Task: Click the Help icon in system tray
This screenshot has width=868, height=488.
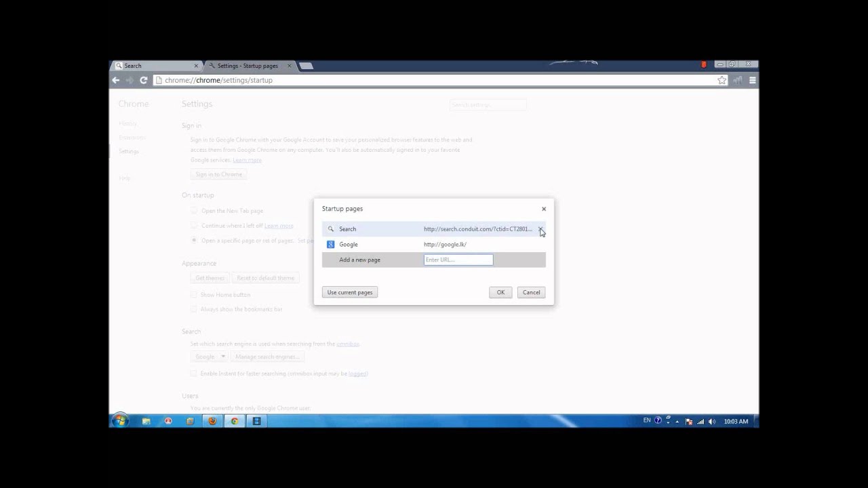Action: (658, 421)
